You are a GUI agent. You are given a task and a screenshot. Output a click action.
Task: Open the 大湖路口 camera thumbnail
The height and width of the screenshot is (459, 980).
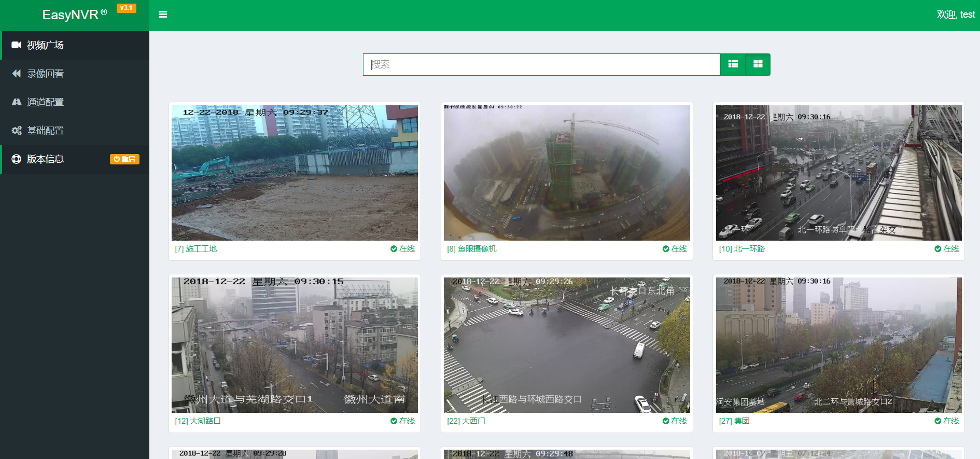(x=295, y=345)
